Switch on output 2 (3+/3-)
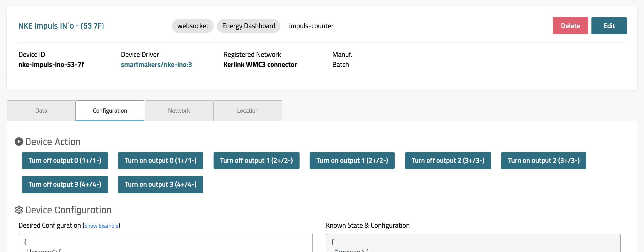The width and height of the screenshot is (644, 252). pos(543,161)
